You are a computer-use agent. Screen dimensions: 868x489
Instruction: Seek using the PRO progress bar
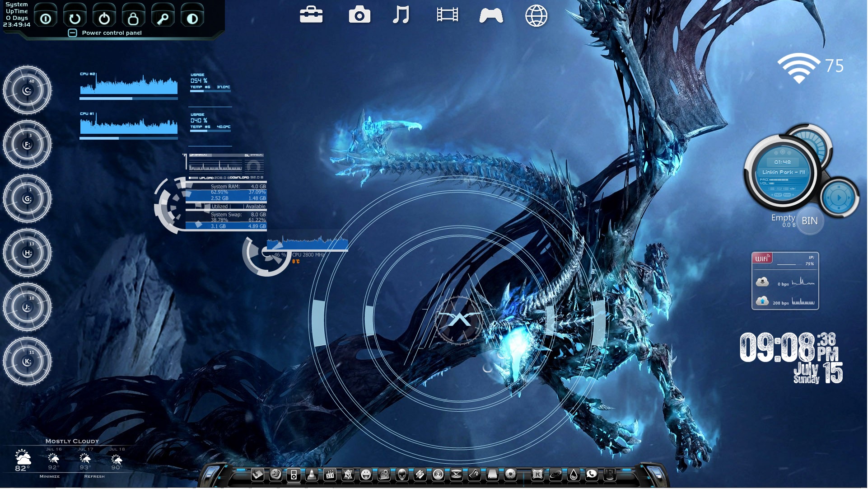[x=789, y=180]
